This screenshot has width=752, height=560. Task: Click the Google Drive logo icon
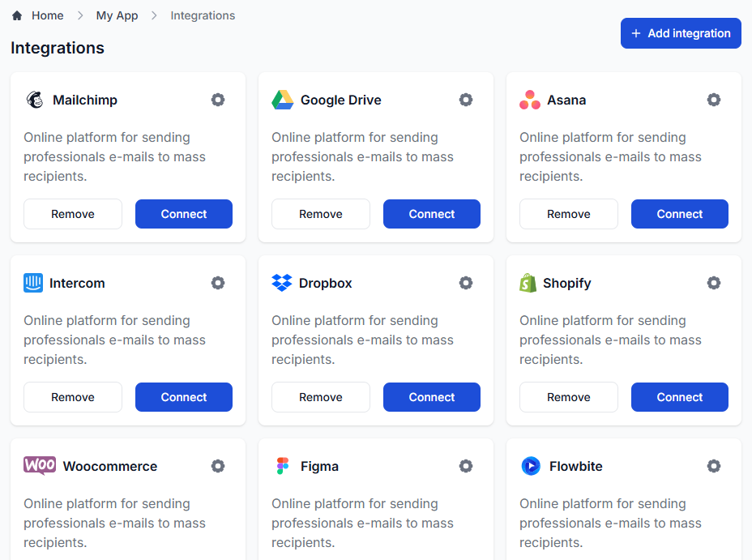click(x=283, y=100)
